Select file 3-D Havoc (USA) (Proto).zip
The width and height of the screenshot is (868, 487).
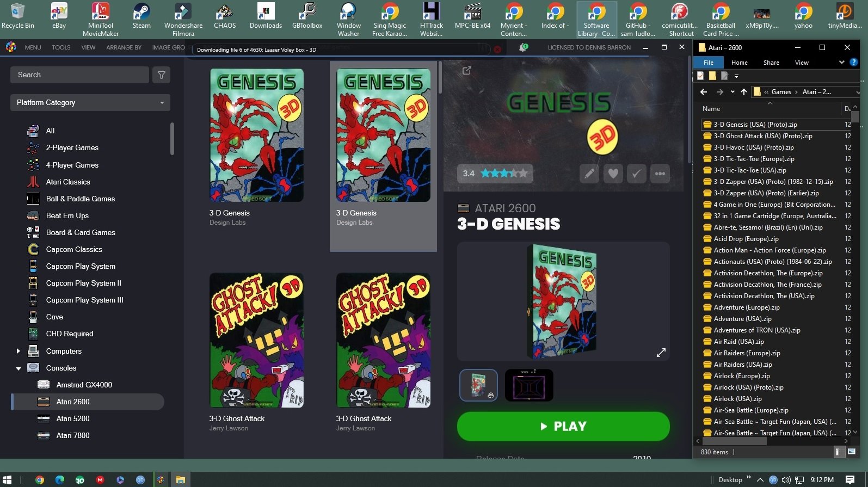pyautogui.click(x=753, y=147)
